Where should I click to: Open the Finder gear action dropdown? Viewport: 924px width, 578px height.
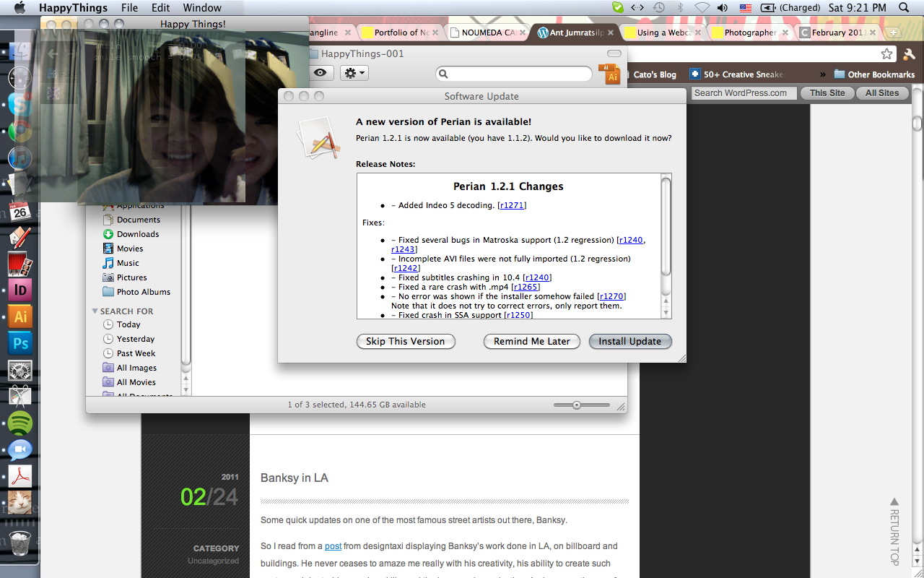354,73
